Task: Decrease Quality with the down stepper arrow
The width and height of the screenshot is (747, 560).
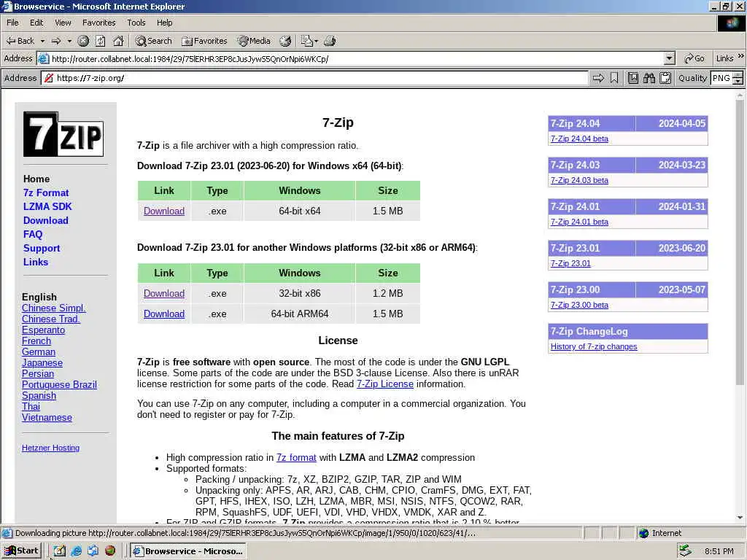Action: 738,81
